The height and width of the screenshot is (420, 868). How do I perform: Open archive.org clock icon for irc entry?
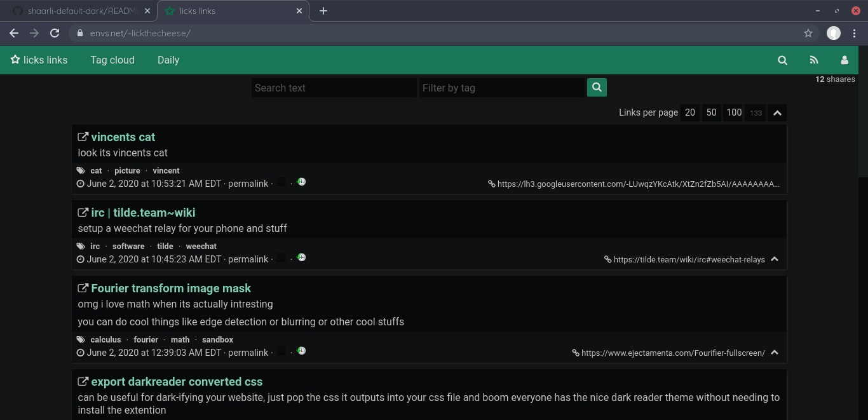301,257
